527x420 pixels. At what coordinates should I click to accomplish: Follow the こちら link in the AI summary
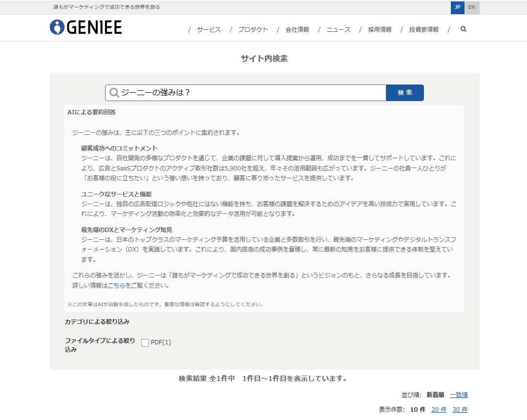point(116,285)
